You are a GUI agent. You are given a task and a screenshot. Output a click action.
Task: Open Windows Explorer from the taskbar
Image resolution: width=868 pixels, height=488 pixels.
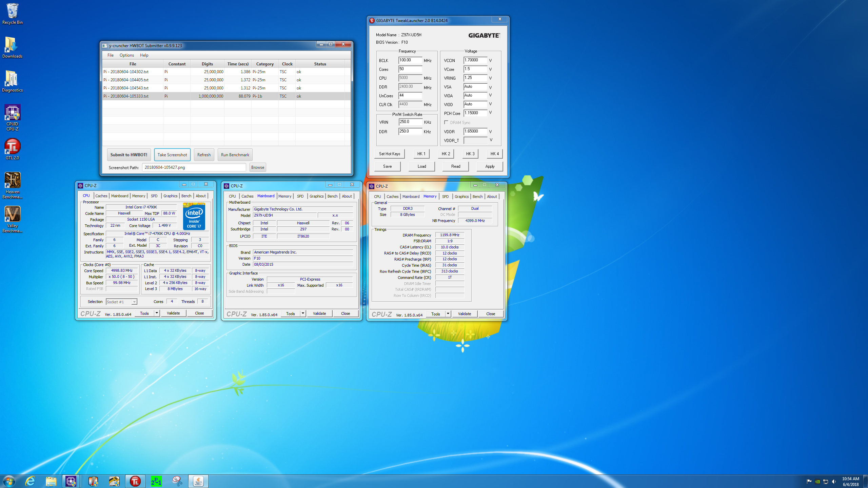pos(51,481)
